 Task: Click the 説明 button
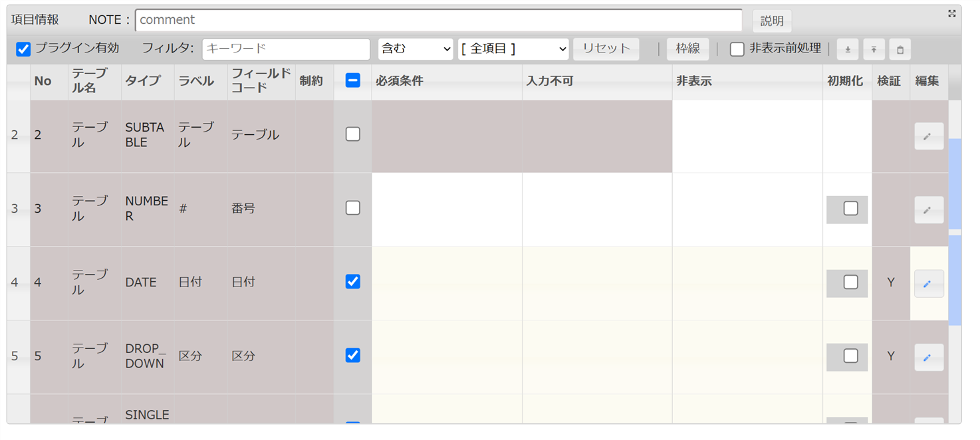[772, 21]
